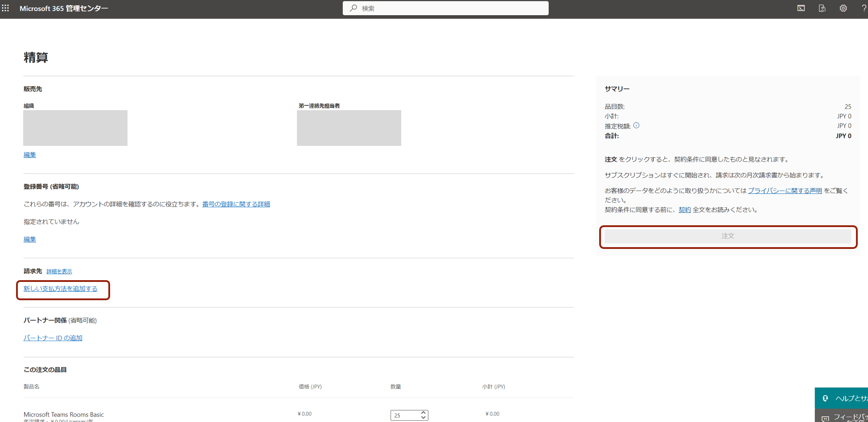Open the document page icon in header

click(x=822, y=8)
